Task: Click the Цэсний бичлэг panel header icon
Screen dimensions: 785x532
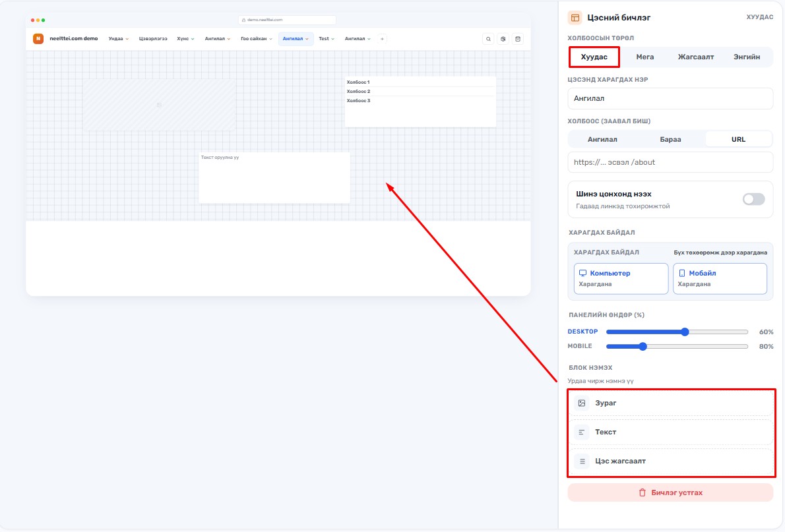Action: coord(575,18)
